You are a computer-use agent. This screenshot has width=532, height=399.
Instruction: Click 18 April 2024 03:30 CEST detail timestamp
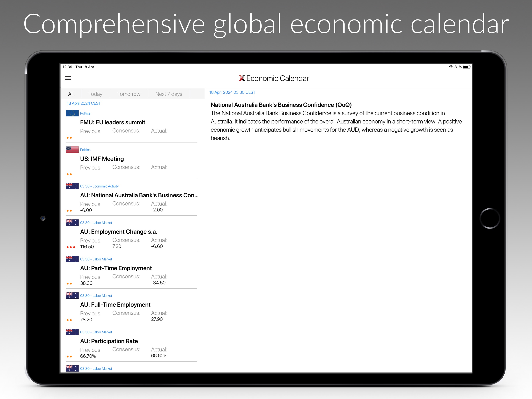[x=232, y=92]
